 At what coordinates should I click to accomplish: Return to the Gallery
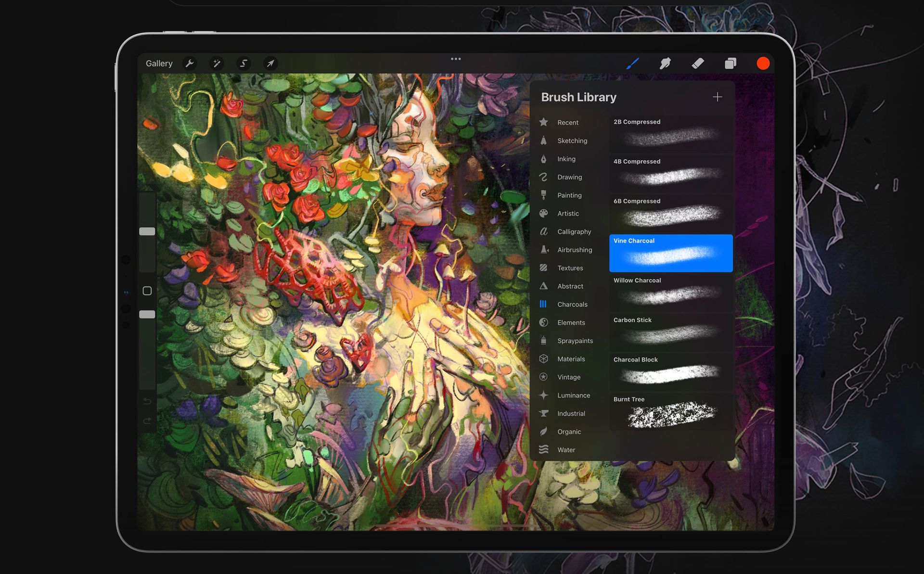coord(159,63)
